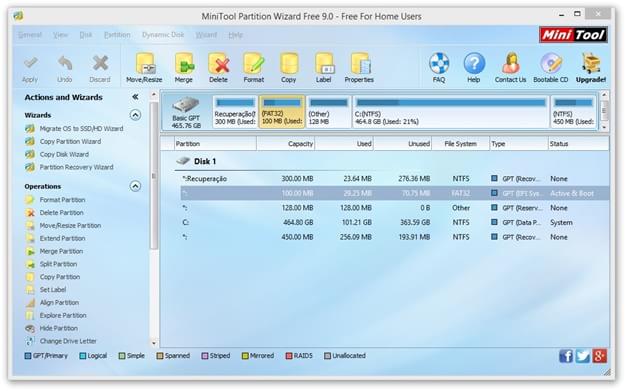Launch the Partition Recovery Wizard

pos(77,167)
